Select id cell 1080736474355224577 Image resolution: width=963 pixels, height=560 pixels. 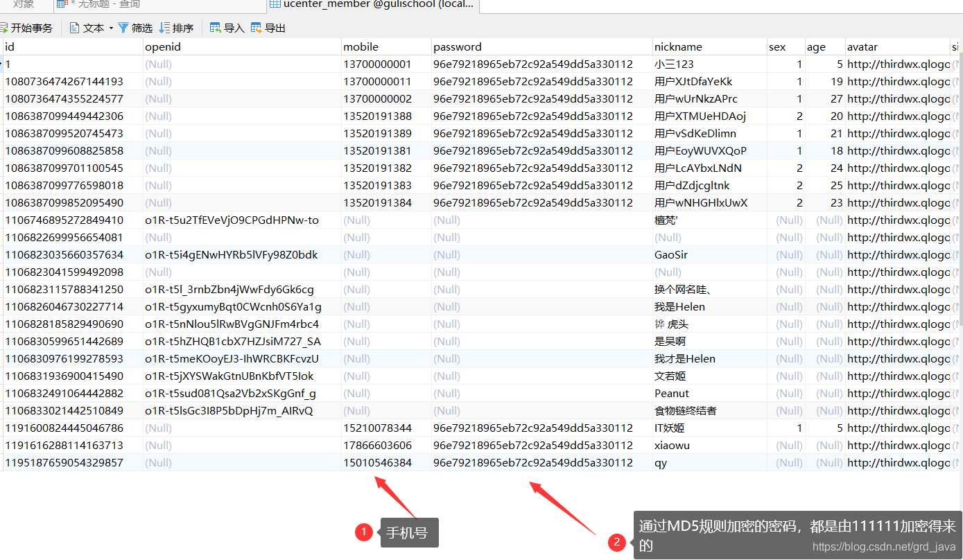(73, 99)
